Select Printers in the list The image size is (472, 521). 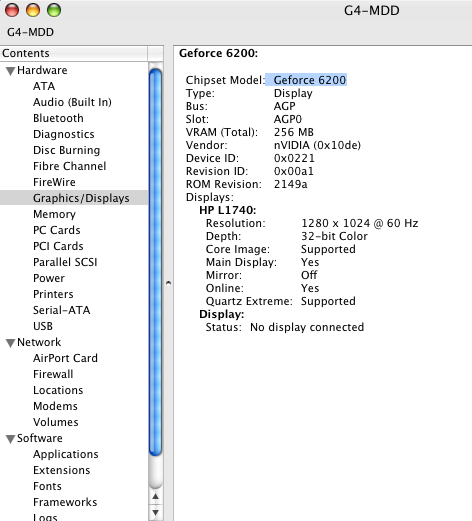point(53,294)
